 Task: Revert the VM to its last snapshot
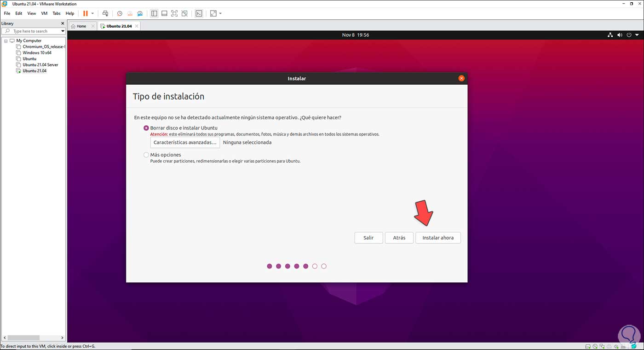tap(130, 13)
